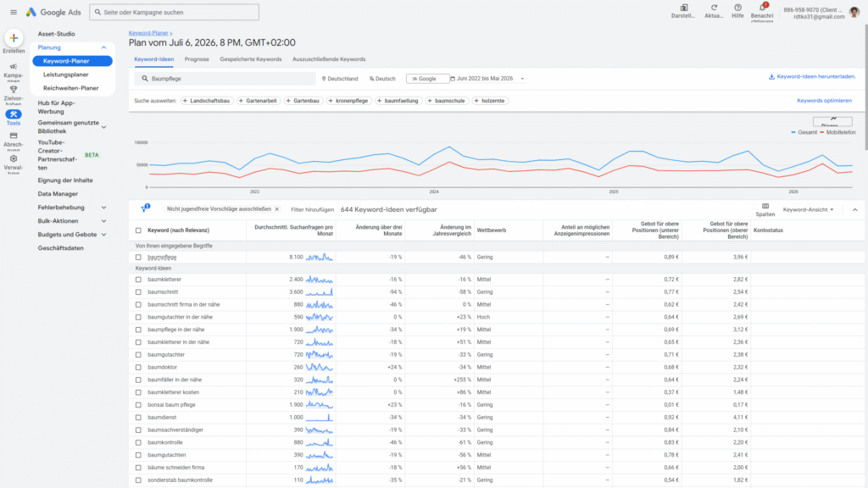Remove the Nicht jugendfreie Vorschläge filter
This screenshot has width=868, height=488.
[x=277, y=209]
